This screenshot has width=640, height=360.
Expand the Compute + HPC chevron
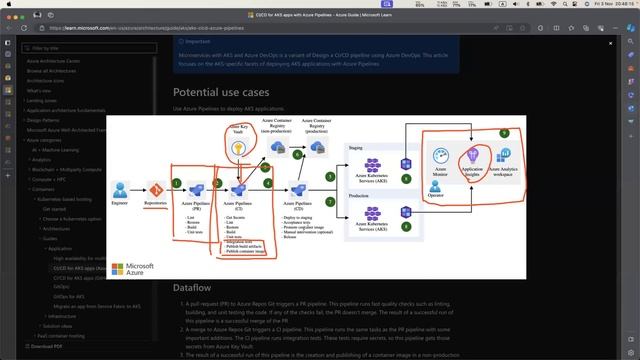[x=30, y=179]
